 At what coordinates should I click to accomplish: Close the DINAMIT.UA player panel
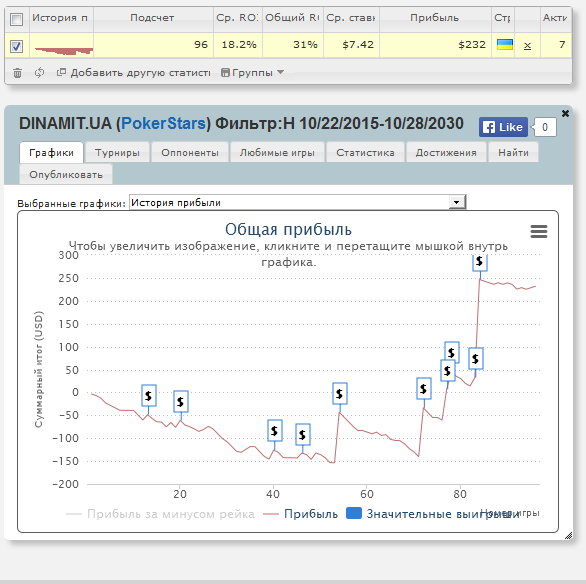pos(565,113)
